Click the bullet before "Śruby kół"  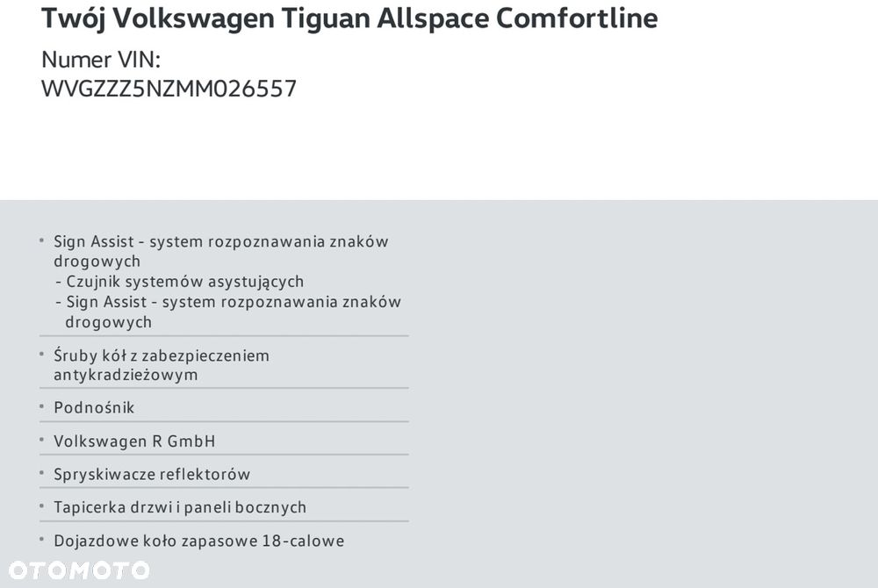41,354
